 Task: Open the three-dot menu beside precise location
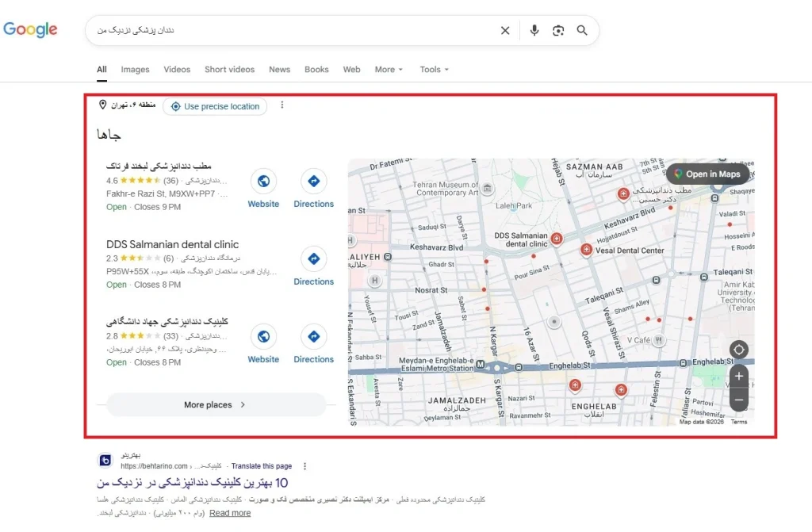pyautogui.click(x=282, y=105)
